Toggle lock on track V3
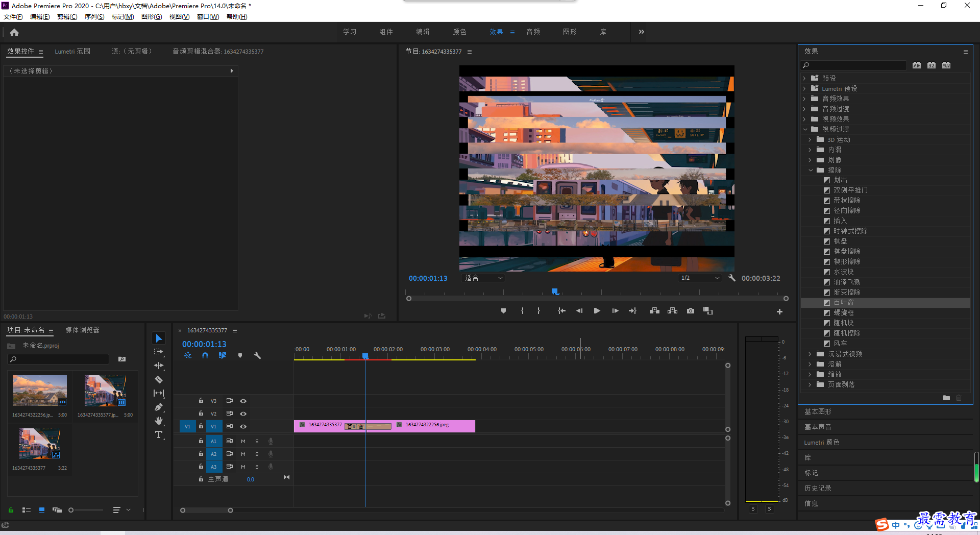This screenshot has width=980, height=535. (201, 401)
